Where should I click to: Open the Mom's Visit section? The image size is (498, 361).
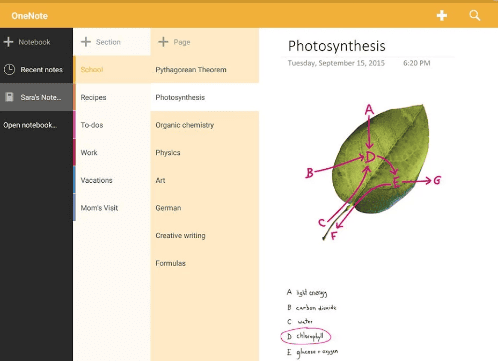point(112,208)
